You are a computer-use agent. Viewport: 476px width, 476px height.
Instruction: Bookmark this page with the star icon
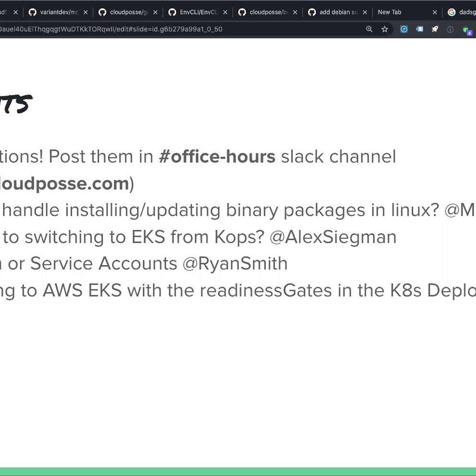pyautogui.click(x=385, y=29)
